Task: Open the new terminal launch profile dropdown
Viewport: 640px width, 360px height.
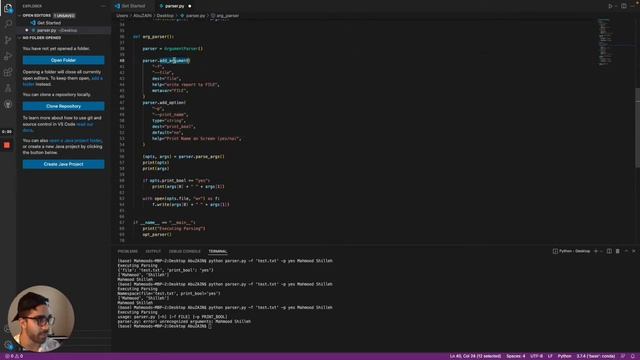Action: 602,251
